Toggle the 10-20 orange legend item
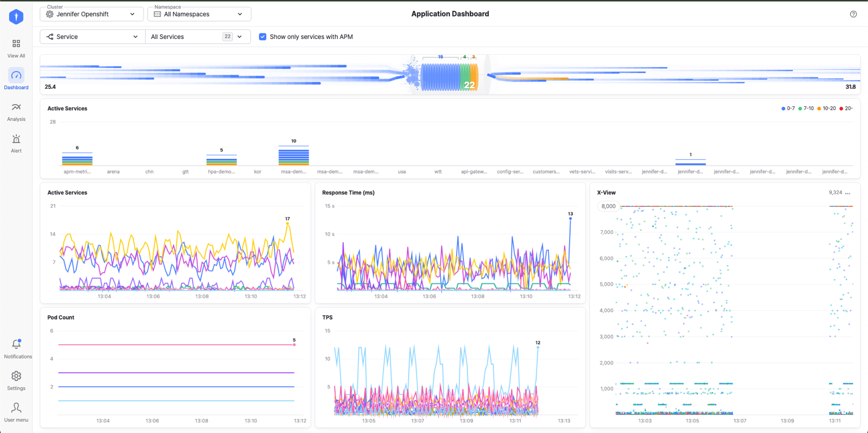The image size is (868, 433). (x=827, y=108)
